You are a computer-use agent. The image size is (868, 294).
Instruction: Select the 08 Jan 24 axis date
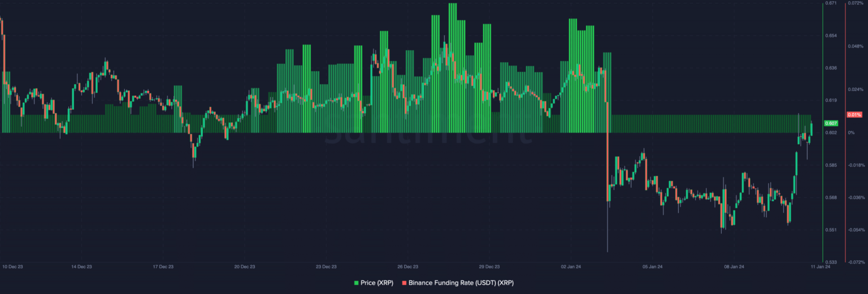(x=734, y=266)
